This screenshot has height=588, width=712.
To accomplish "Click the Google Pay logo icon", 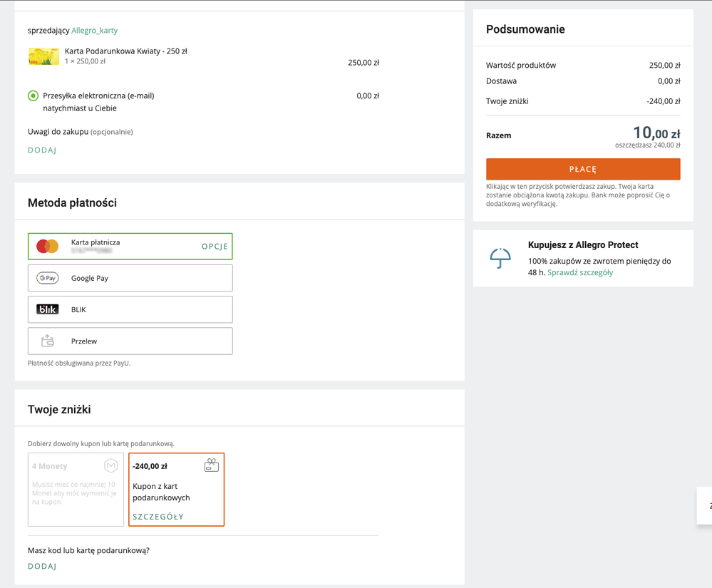I will tap(48, 278).
